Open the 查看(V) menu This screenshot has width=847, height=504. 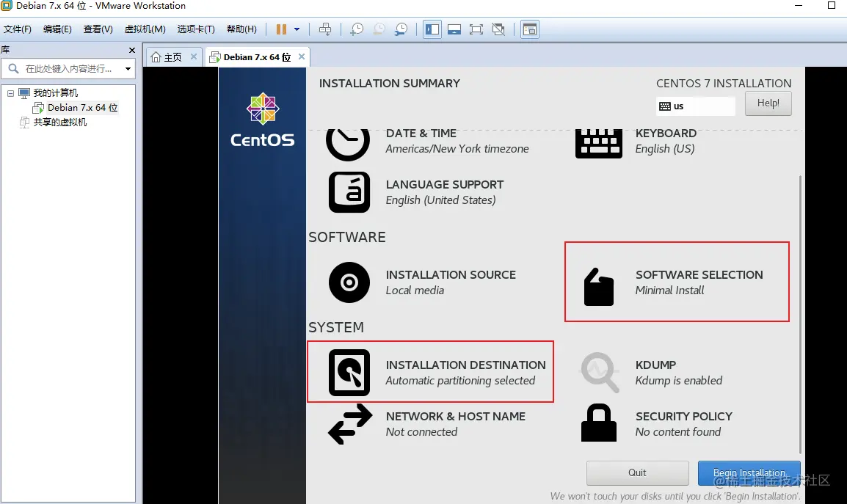[x=98, y=29]
